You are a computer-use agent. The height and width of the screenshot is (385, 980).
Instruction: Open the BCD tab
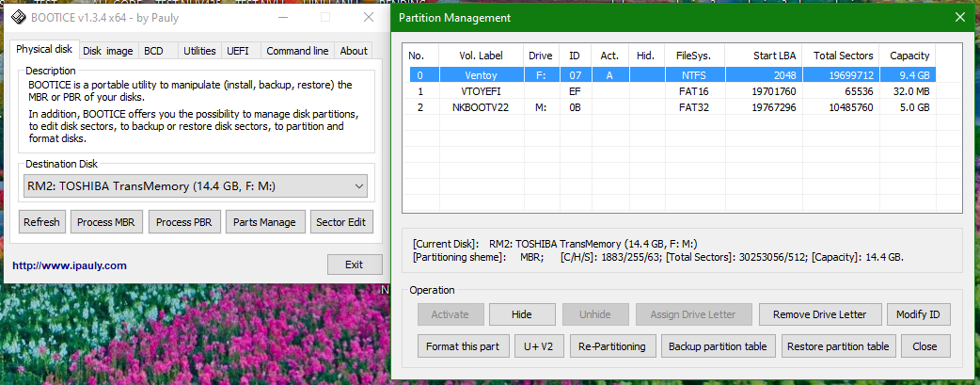(153, 52)
